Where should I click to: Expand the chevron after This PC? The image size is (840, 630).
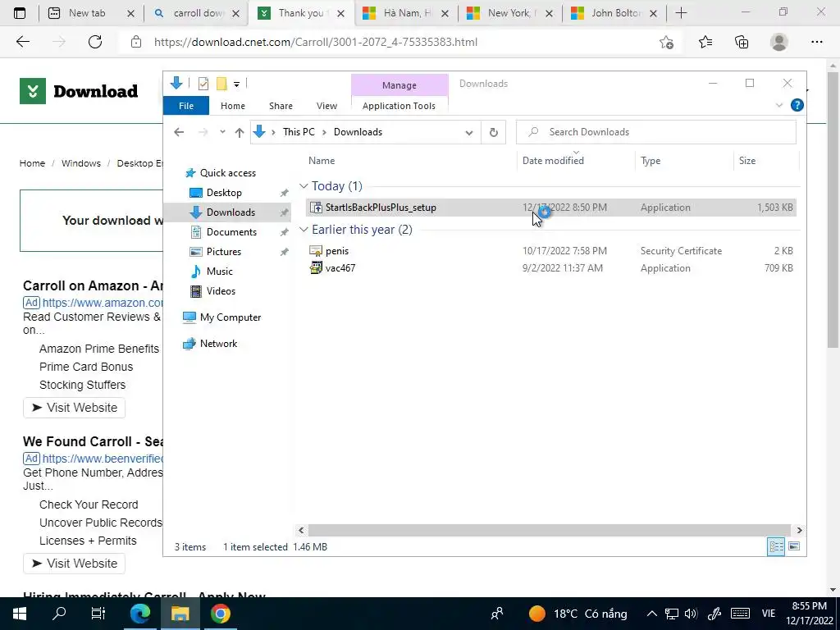pos(324,132)
